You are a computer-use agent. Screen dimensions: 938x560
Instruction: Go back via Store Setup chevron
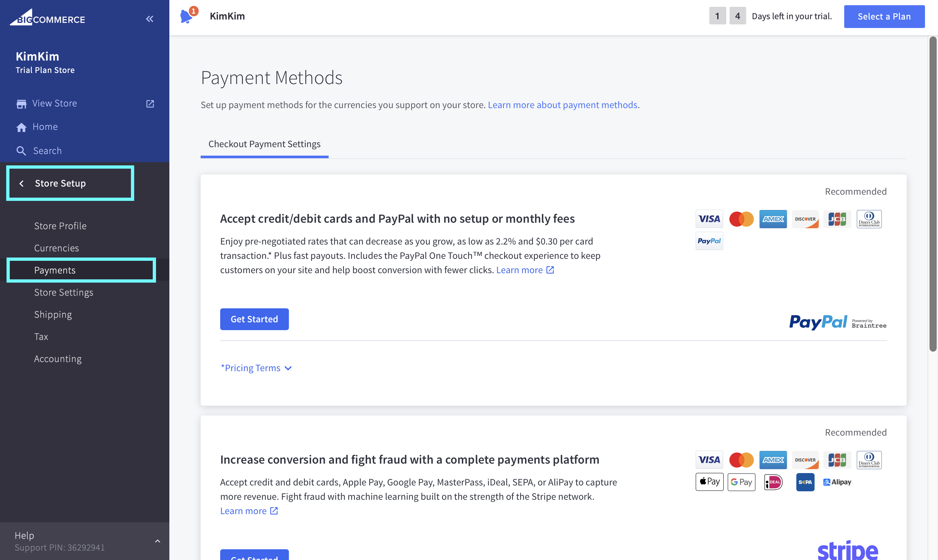(x=21, y=183)
